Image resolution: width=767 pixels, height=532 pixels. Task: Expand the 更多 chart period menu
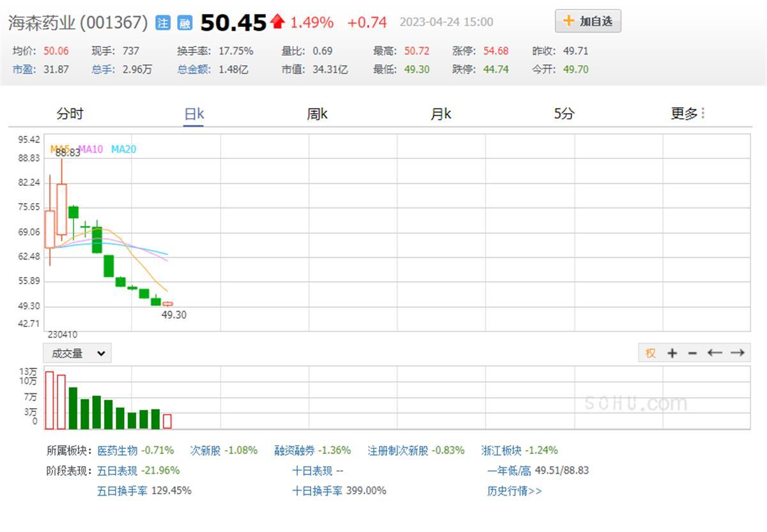click(687, 114)
